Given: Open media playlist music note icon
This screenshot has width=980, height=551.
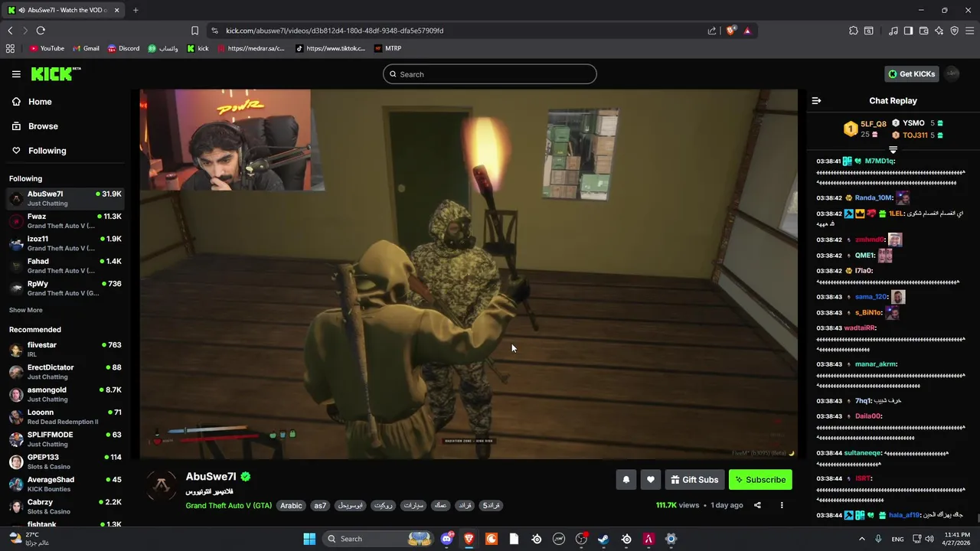Looking at the screenshot, I should point(893,31).
